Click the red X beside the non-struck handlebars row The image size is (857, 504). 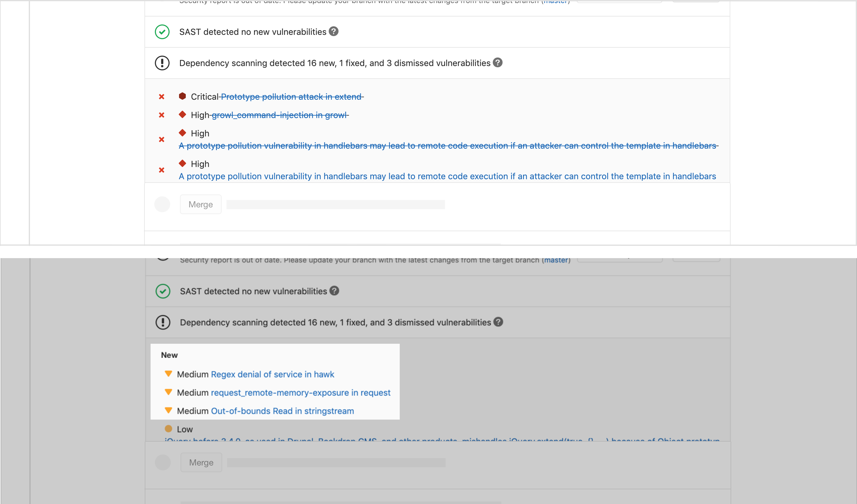point(162,170)
